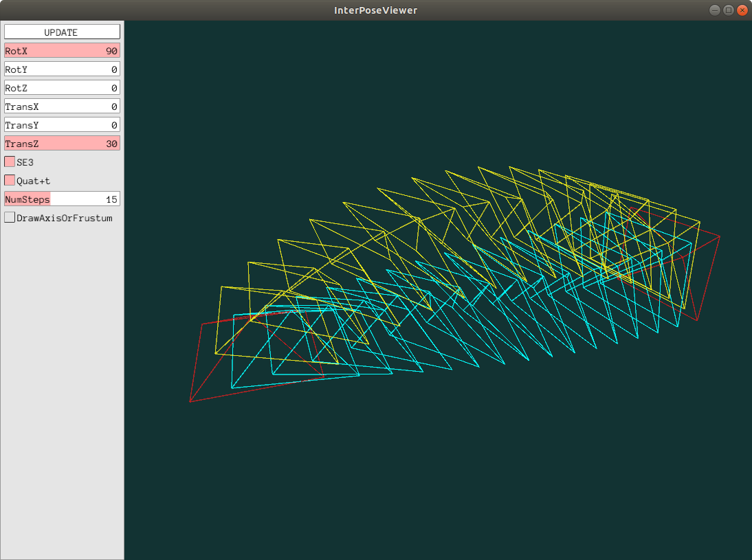Click the TransX slider
Viewport: 752px width, 560px height.
coord(62,107)
